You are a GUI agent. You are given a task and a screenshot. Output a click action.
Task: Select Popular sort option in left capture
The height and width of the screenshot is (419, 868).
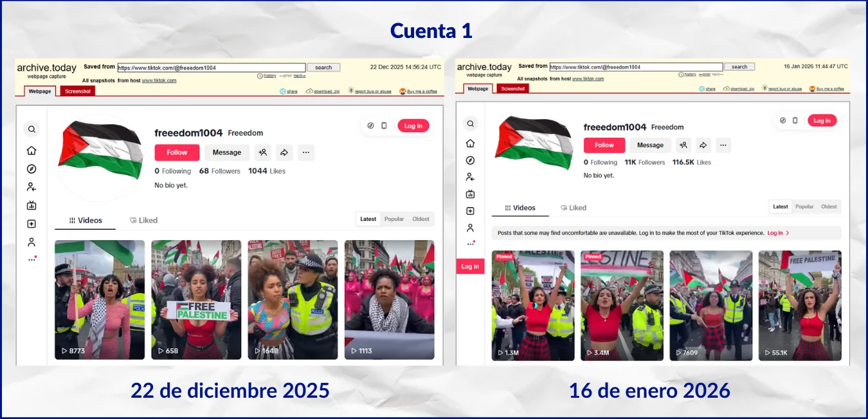pyautogui.click(x=394, y=219)
